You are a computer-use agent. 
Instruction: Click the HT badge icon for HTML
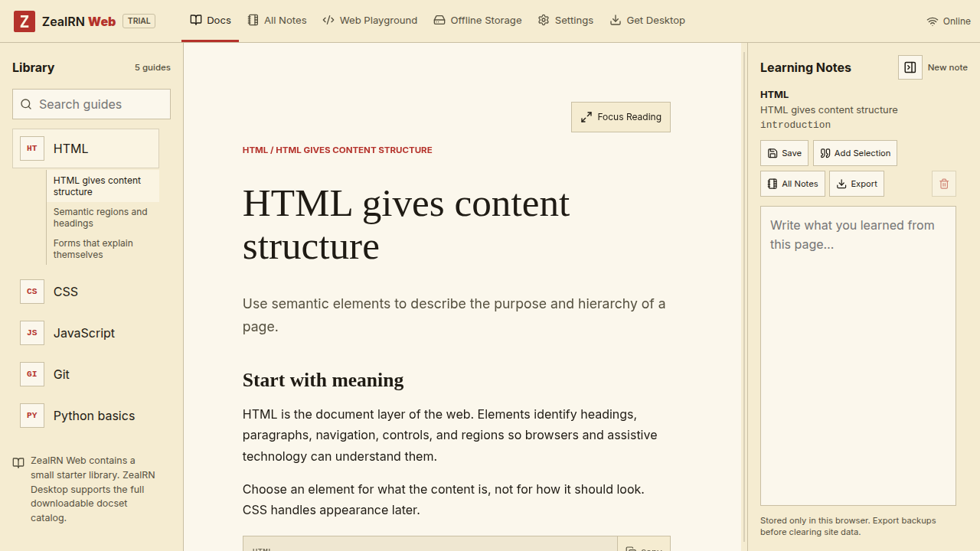32,148
